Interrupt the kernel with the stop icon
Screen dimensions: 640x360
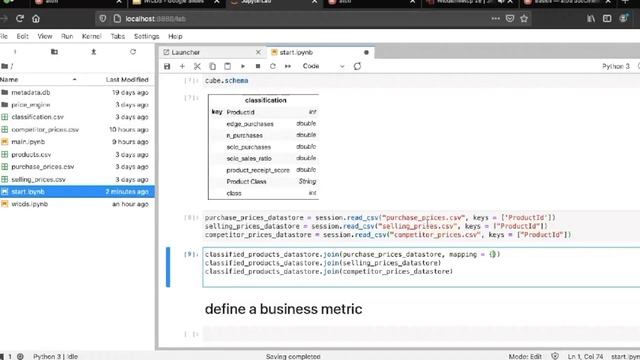258,66
